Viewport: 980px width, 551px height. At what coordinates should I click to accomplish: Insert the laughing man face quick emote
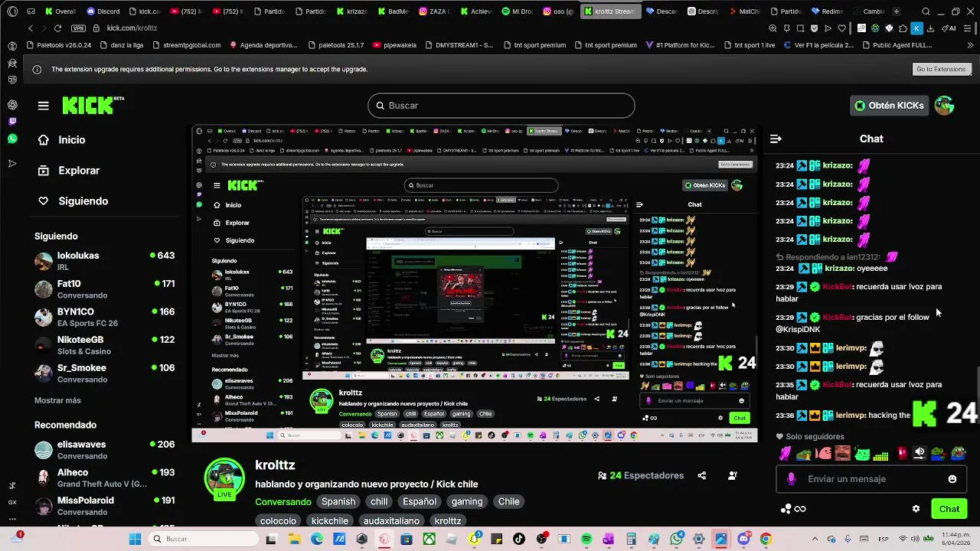(843, 454)
